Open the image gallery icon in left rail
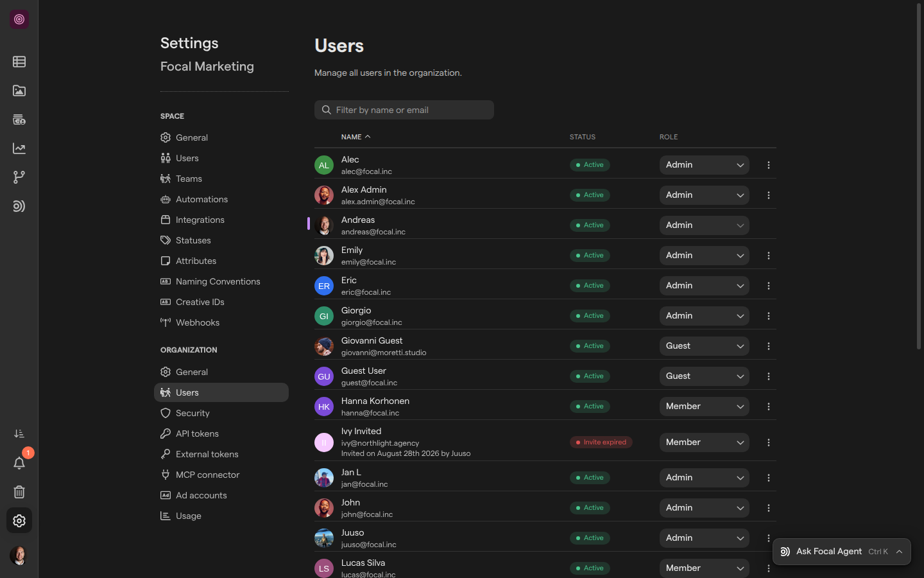Viewport: 924px width, 578px height. pos(19,91)
